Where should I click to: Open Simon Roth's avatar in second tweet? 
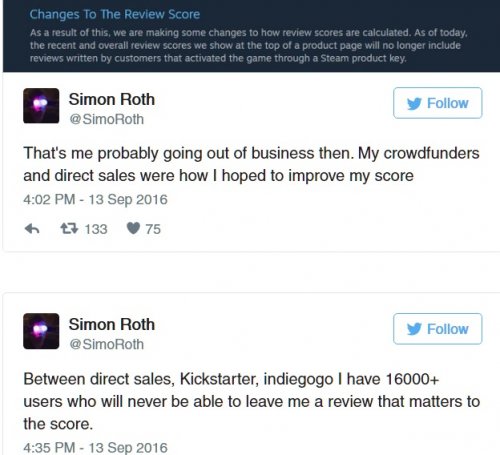click(41, 331)
